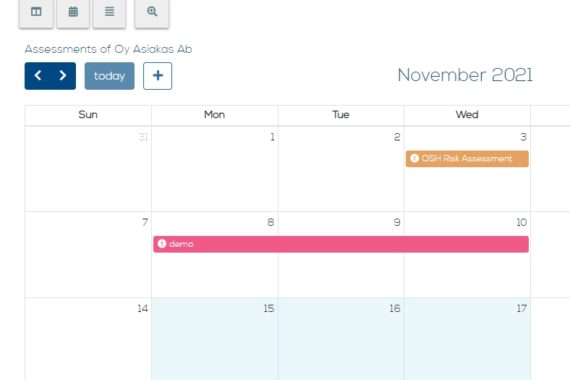Select Tuesday 16 day cell

point(341,339)
